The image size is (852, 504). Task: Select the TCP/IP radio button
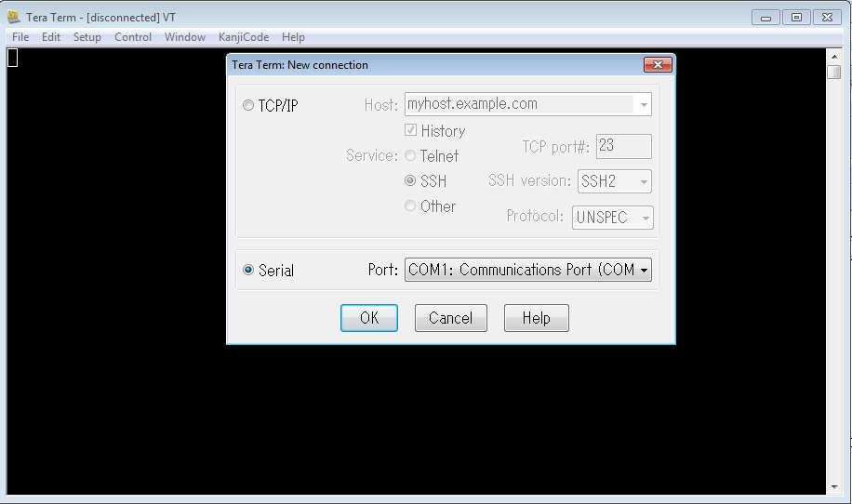(248, 106)
